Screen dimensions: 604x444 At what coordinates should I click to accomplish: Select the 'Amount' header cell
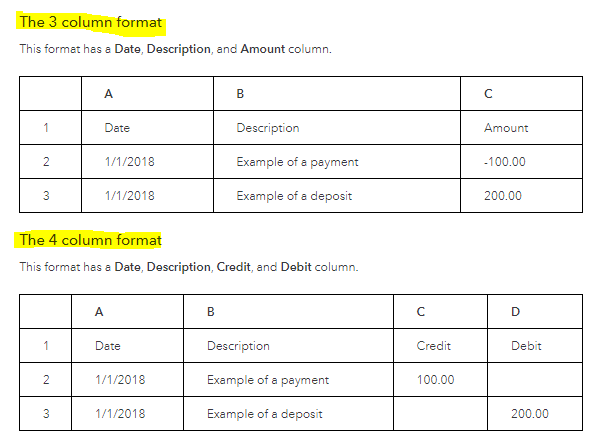[x=521, y=128]
